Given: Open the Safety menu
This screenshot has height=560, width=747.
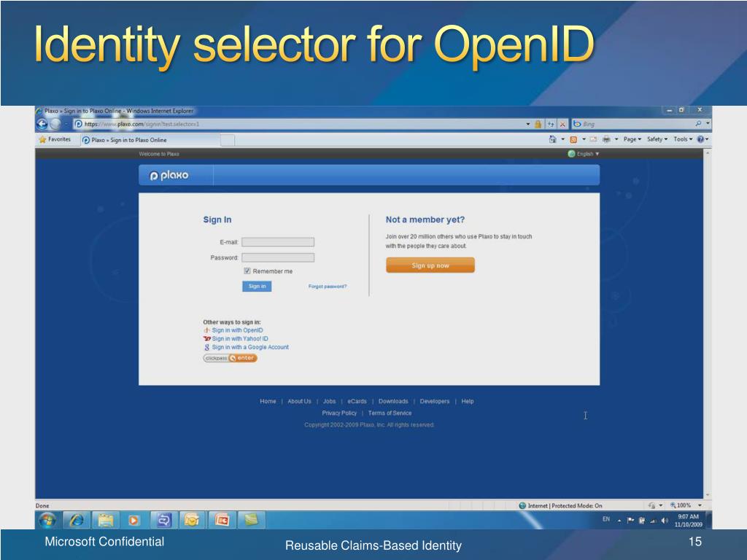Looking at the screenshot, I should 657,139.
